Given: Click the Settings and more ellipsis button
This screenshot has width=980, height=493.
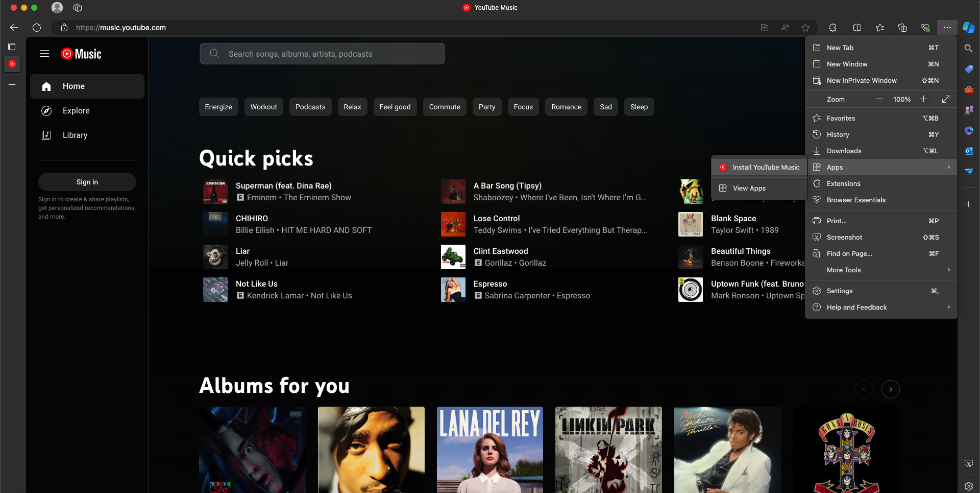Looking at the screenshot, I should (x=947, y=28).
